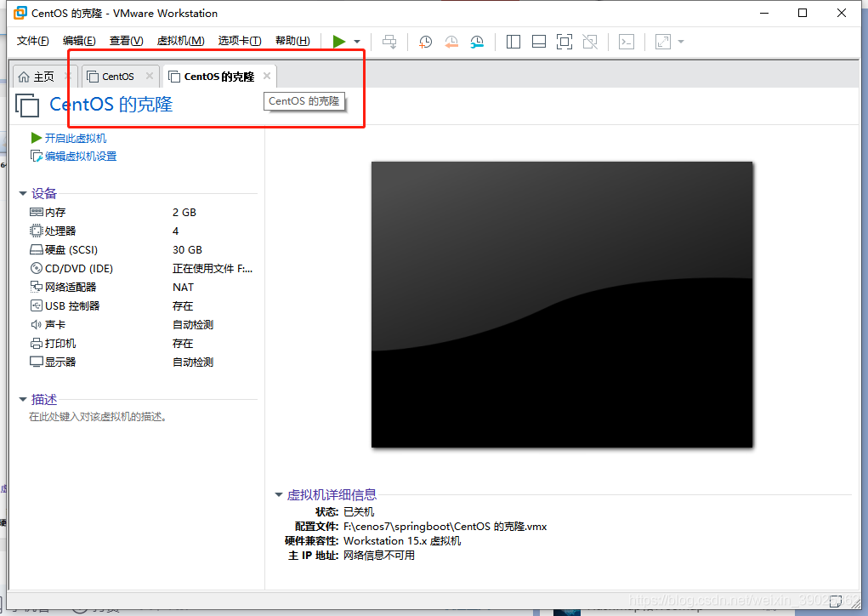868x616 pixels.
Task: Click 编辑虚拟机设置 link
Action: pyautogui.click(x=80, y=157)
